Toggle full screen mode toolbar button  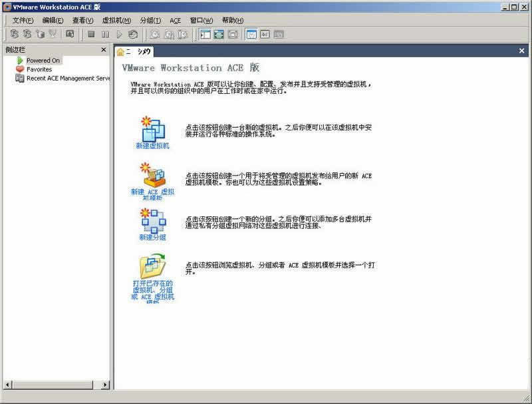(219, 35)
